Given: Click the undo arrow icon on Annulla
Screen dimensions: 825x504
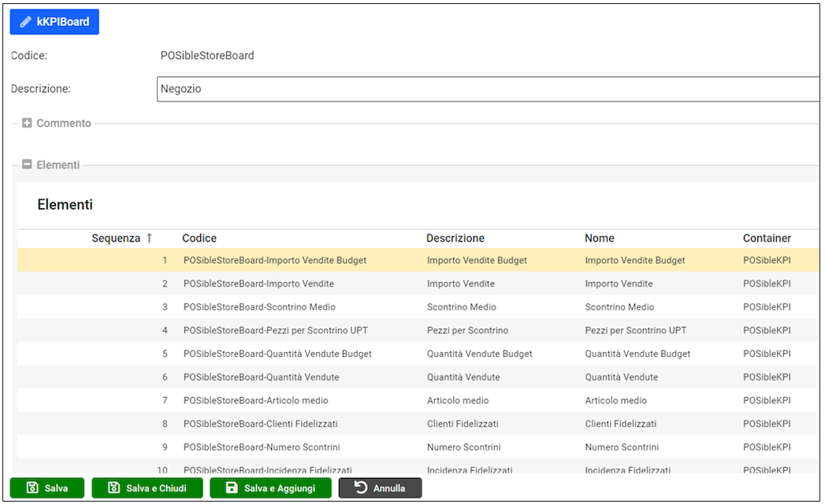Looking at the screenshot, I should click(361, 488).
